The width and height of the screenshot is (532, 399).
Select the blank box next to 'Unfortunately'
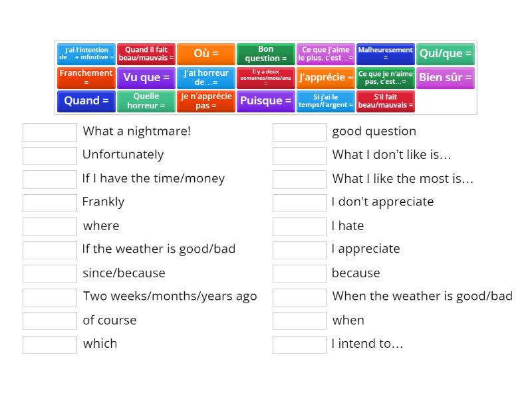(50, 155)
